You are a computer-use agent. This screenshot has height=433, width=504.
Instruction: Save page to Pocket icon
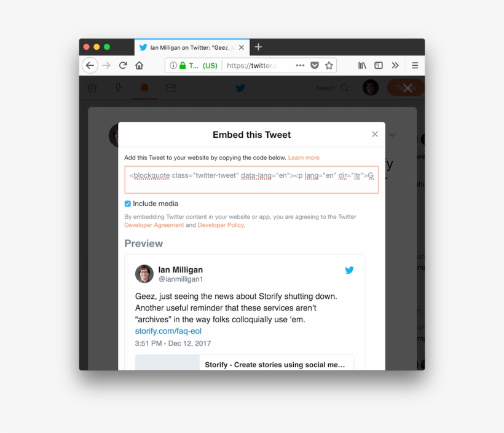[x=315, y=66]
